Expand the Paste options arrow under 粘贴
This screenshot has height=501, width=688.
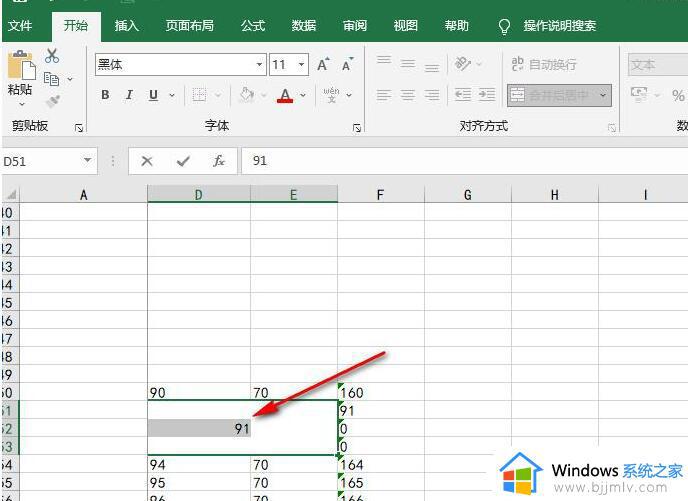[x=22, y=104]
